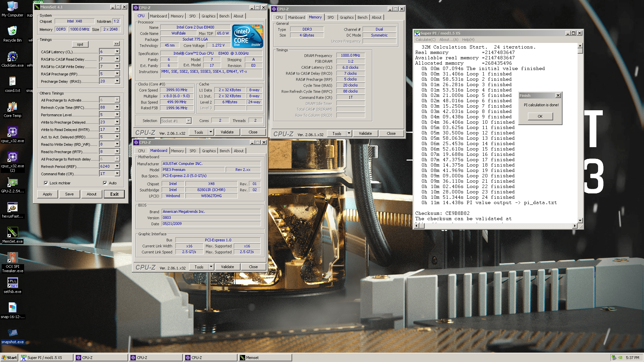
Task: Click Save in MemSet
Action: tap(69, 194)
